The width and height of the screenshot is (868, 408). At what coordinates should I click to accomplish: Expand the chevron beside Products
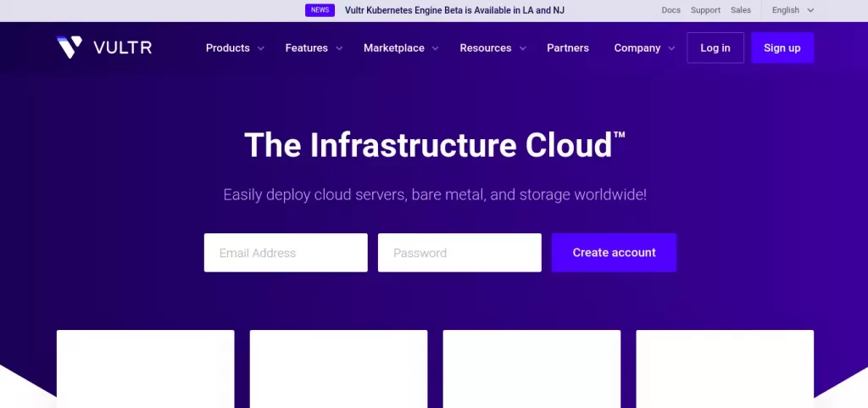261,48
